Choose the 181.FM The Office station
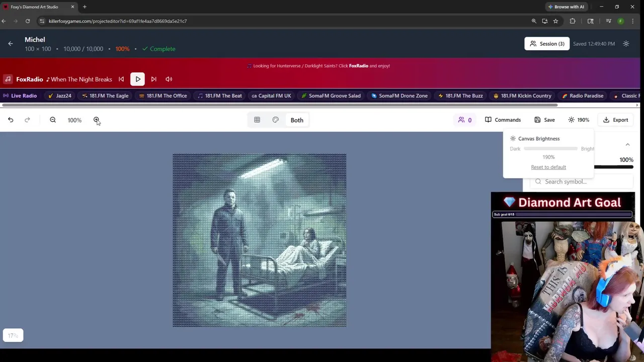644x362 pixels. (163, 96)
